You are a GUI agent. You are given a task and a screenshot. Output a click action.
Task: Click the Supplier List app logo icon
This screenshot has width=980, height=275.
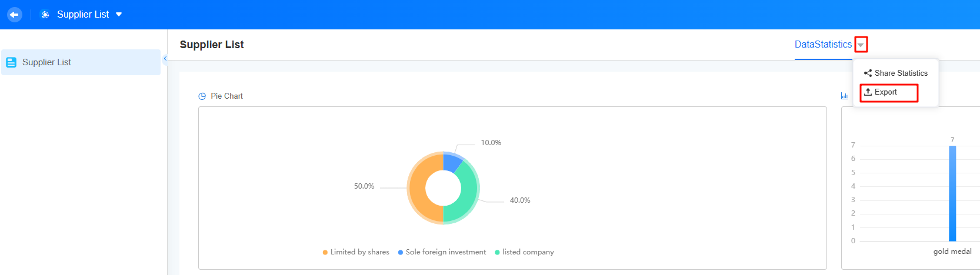pos(45,15)
